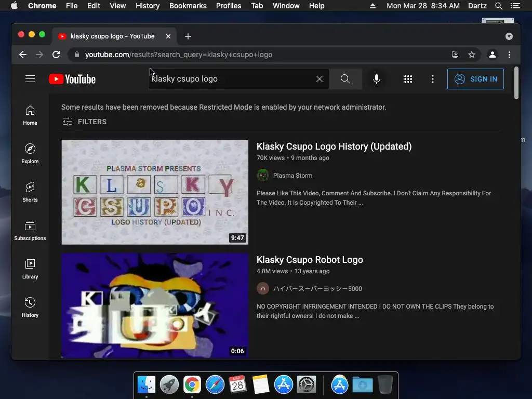Click the YouTube logo
Image resolution: width=532 pixels, height=399 pixels.
tap(72, 79)
